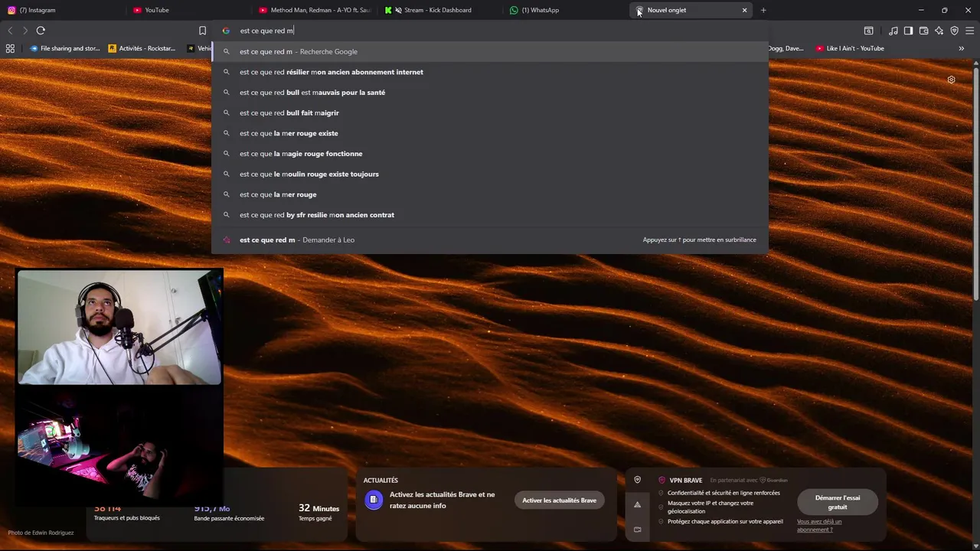Open Leo AI sparkle icon in toolbar

(x=939, y=31)
